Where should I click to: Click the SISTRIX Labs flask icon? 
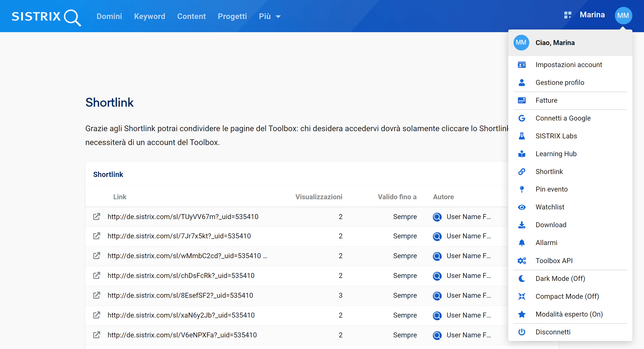tap(522, 136)
